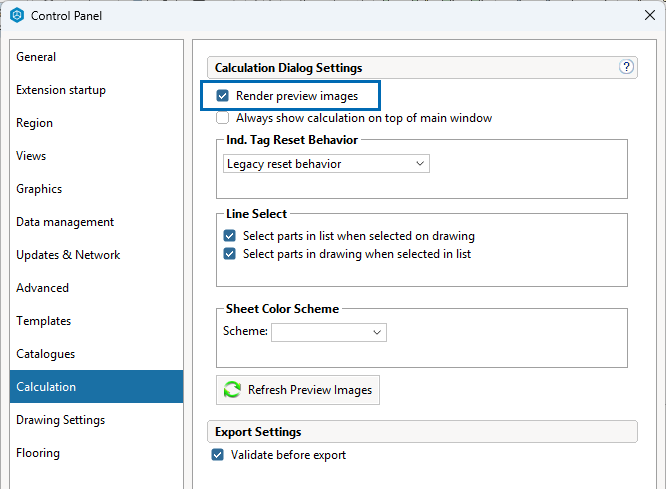Image resolution: width=666 pixels, height=489 pixels.
Task: Go to Catalogues settings
Action: click(x=97, y=354)
